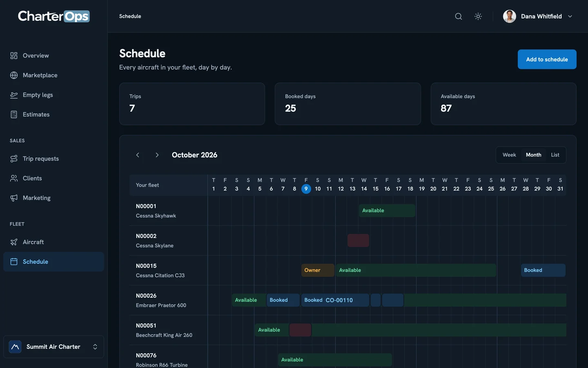Select the N00002 Cessna Skylane row
This screenshot has height=368, width=588.
[168, 240]
